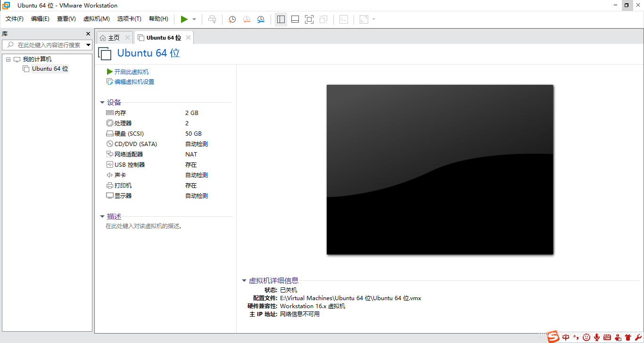Select 我的计算机 in the library tree
The height and width of the screenshot is (343, 644).
point(37,59)
